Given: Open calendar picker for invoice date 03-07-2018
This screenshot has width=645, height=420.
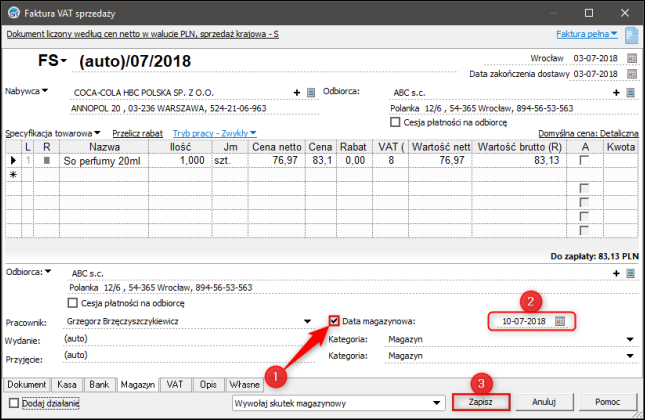Looking at the screenshot, I should coord(631,58).
